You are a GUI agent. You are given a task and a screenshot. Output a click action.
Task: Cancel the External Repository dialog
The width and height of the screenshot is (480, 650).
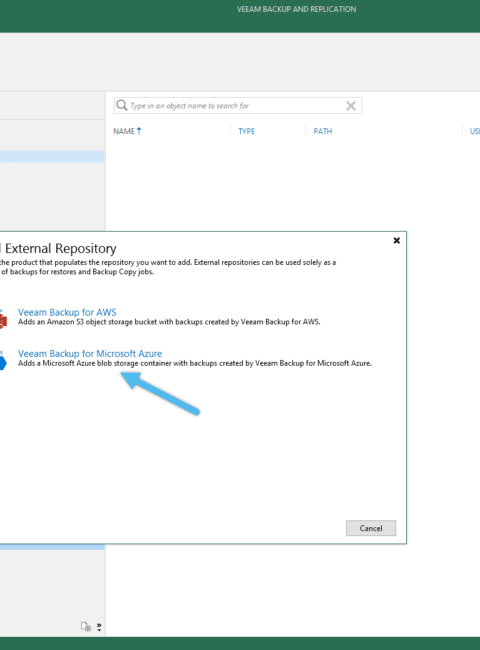pos(371,528)
